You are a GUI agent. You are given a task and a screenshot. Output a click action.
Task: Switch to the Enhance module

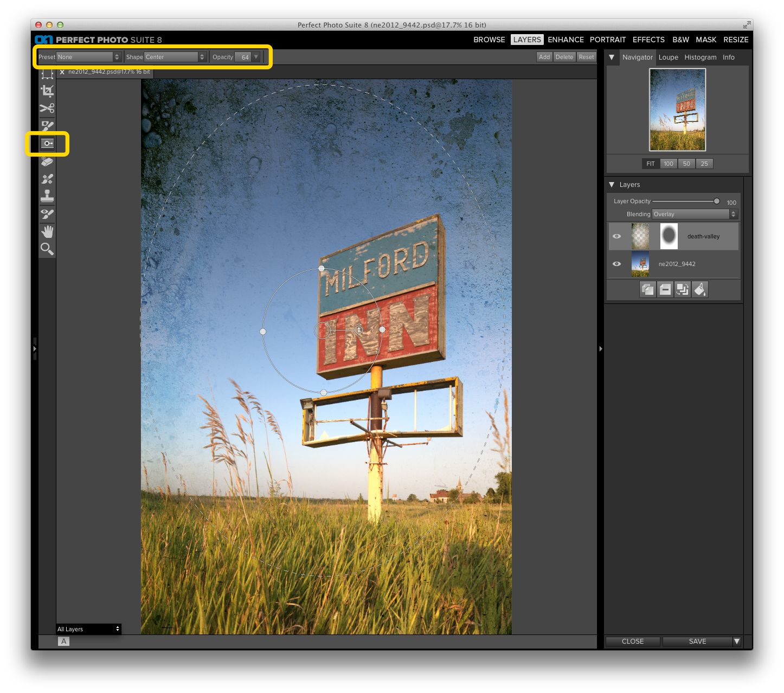tap(565, 40)
